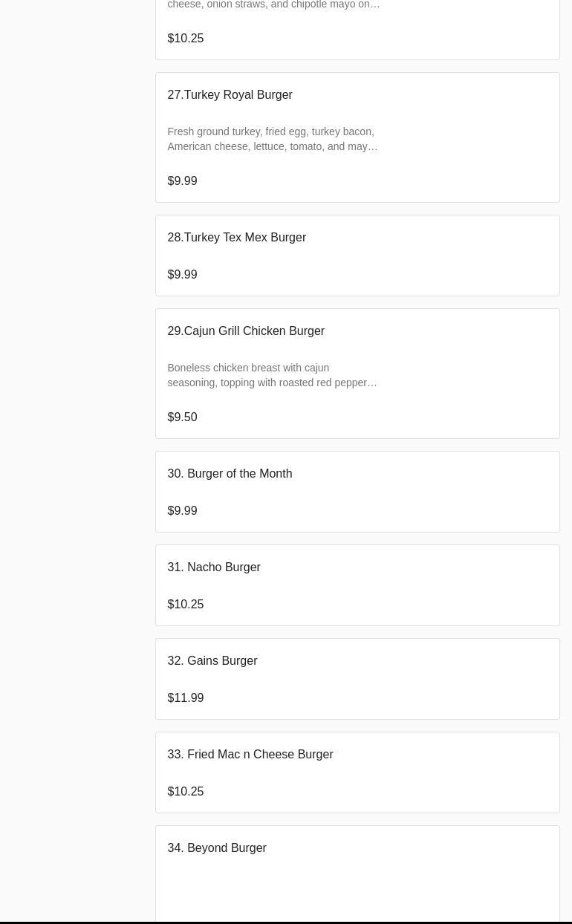Select the $9.50 price label
Viewport: 572px width, 924px height.
click(182, 417)
